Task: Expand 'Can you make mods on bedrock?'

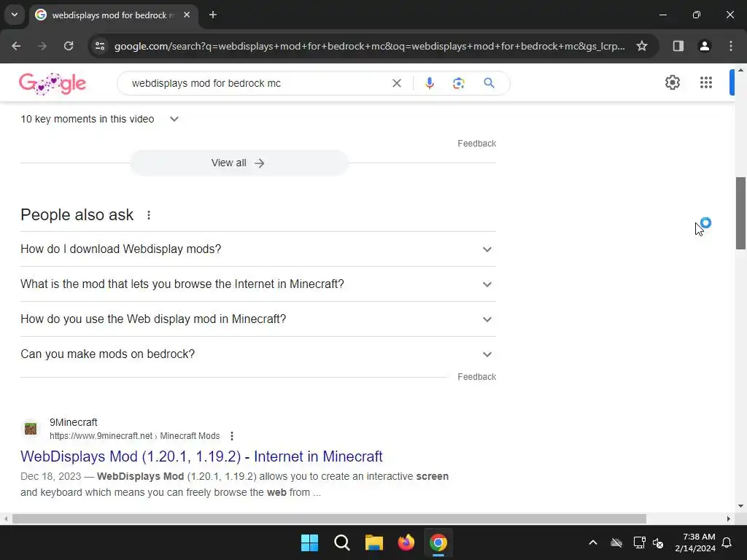Action: tap(258, 354)
